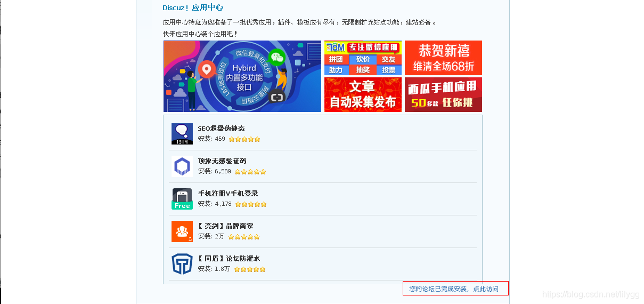Click the 安装: 1.8万 install count

click(x=214, y=269)
